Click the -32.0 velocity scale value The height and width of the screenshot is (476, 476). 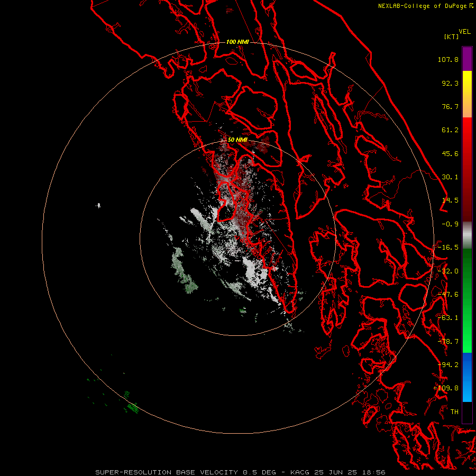[x=448, y=271]
